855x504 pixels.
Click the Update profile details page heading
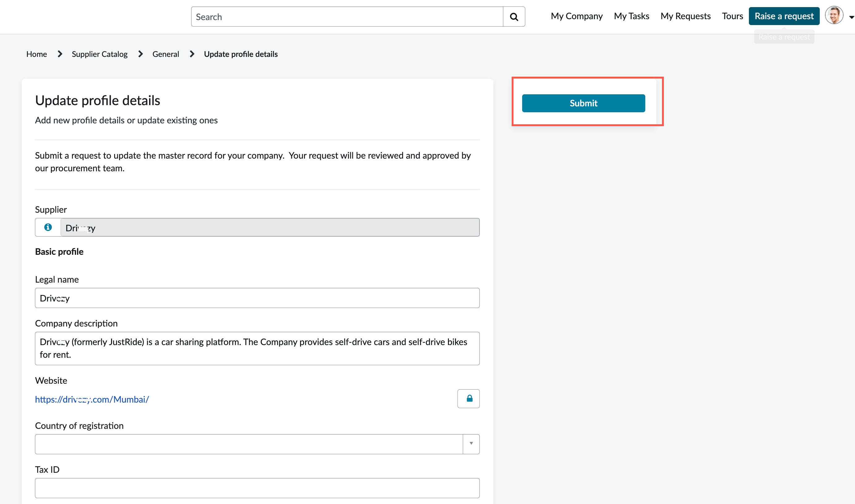click(x=97, y=100)
